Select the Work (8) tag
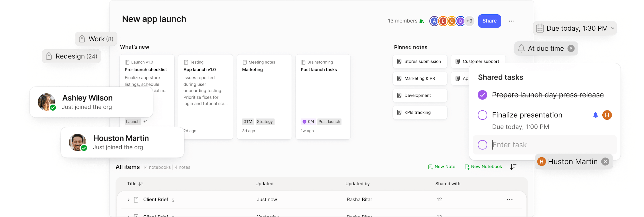644x217 pixels. coord(96,39)
